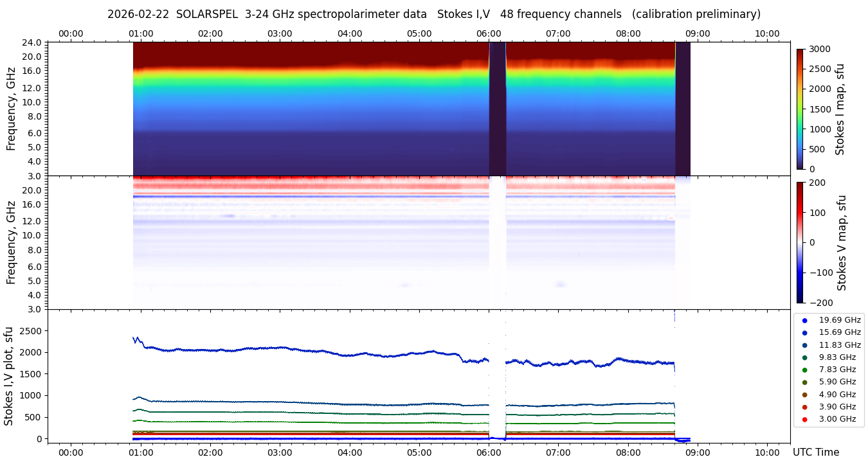Click the 9.83 GHz legend dot
The width and height of the screenshot is (868, 466).
coord(804,357)
